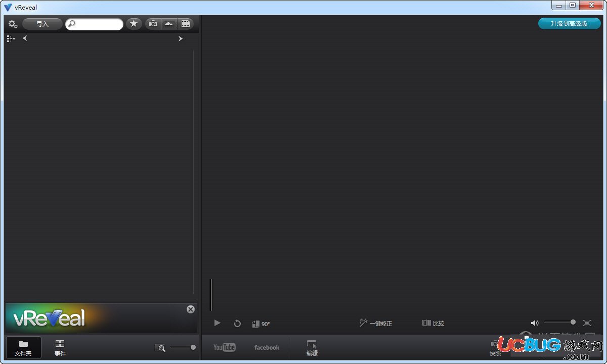Go to next folder with right arrow
Screen dimensions: 607x364
tap(180, 38)
